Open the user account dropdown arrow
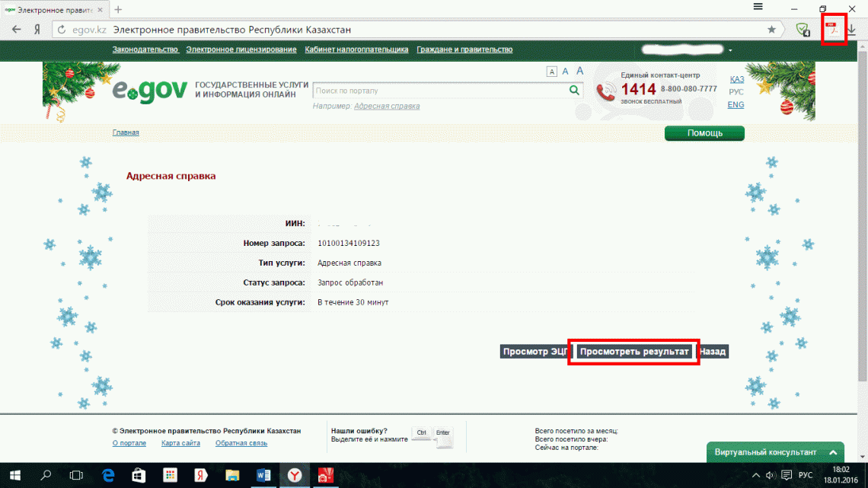The width and height of the screenshot is (868, 488). [x=729, y=49]
